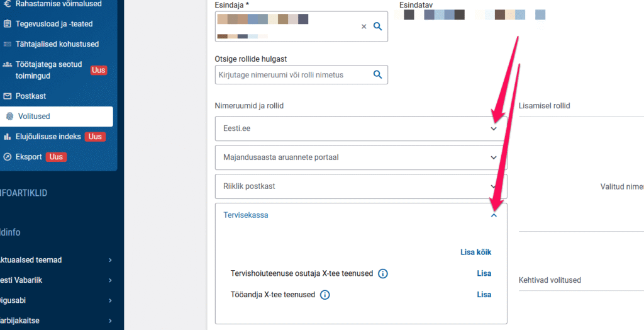Click Uus badge beside Töötajatega seotud toimingud
Image resolution: width=644 pixels, height=330 pixels.
click(99, 71)
